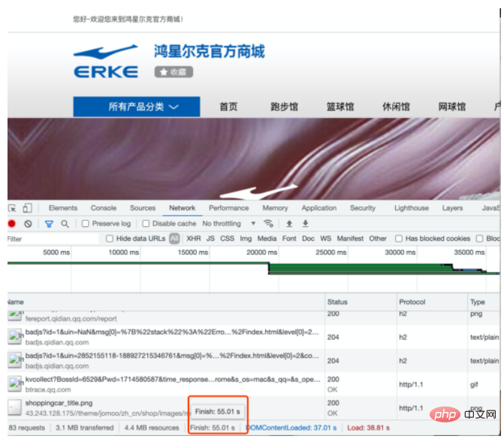
Task: Open the 网球馆 navigation link
Action: point(452,107)
